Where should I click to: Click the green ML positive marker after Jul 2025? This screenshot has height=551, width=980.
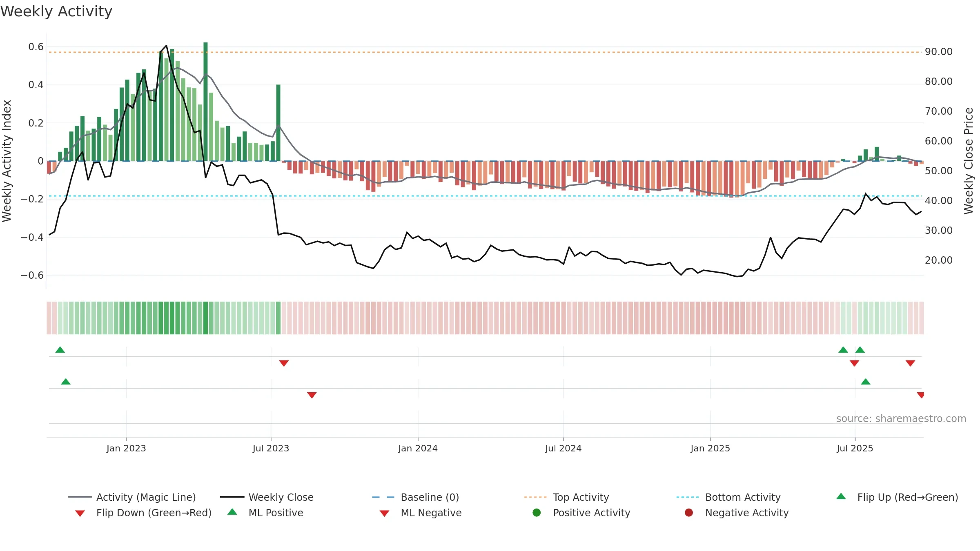pos(866,382)
